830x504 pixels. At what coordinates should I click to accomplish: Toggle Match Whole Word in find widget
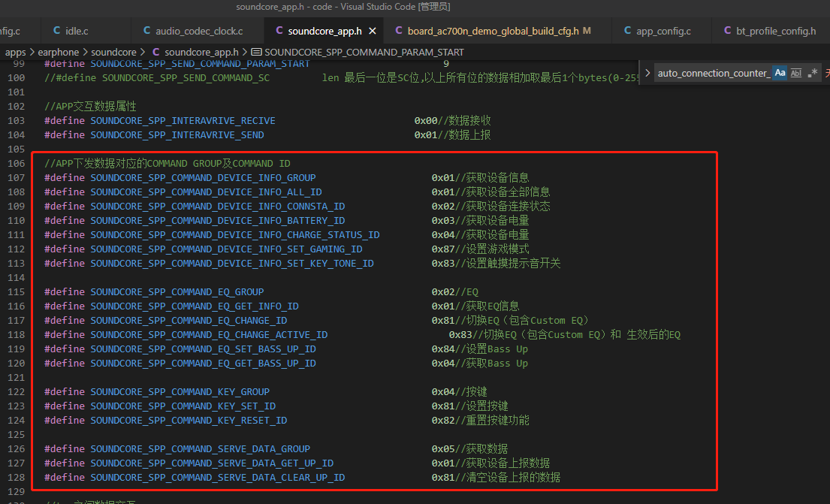pos(796,73)
